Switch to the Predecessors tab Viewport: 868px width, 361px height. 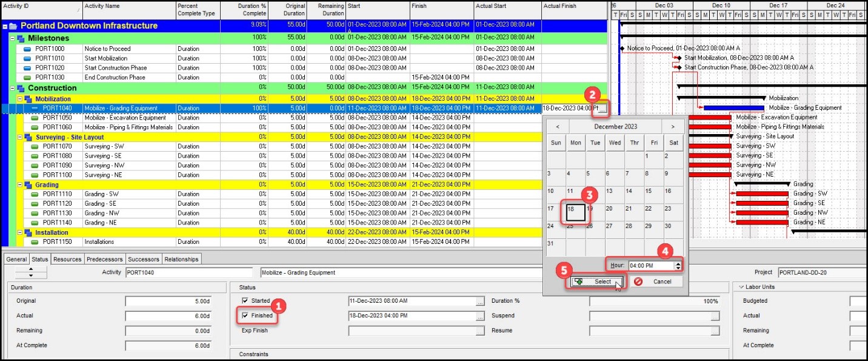tap(105, 259)
